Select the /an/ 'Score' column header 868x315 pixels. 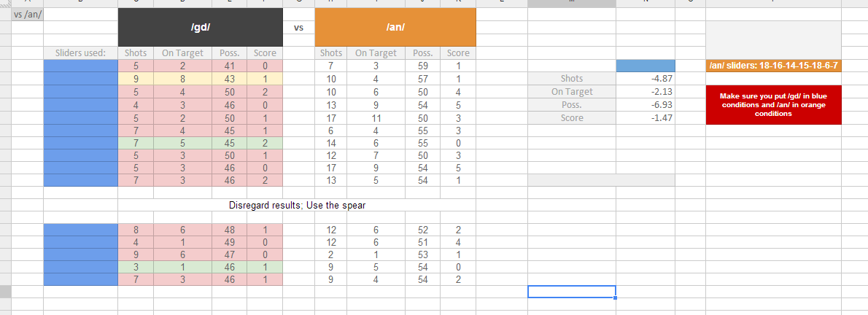458,53
